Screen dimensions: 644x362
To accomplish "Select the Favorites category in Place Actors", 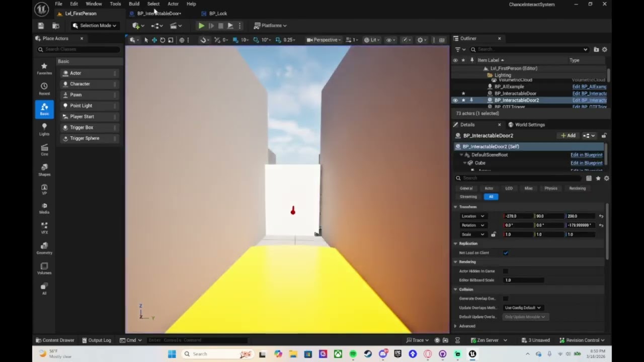I will (x=44, y=69).
